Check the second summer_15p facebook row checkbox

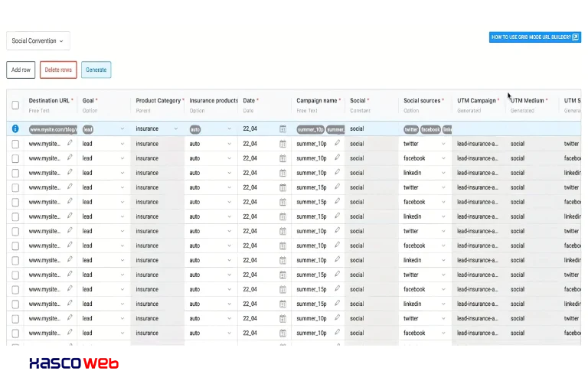(15, 290)
